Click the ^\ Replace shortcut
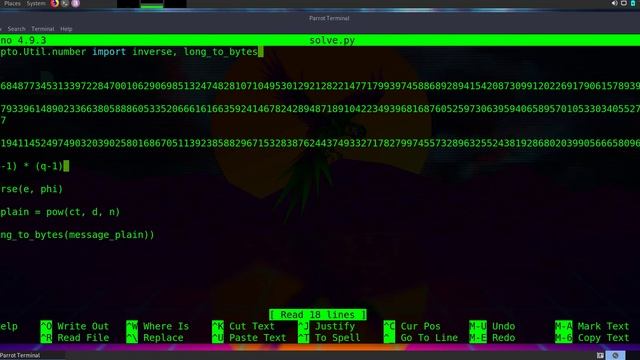640x360 pixels. pyautogui.click(x=155, y=338)
